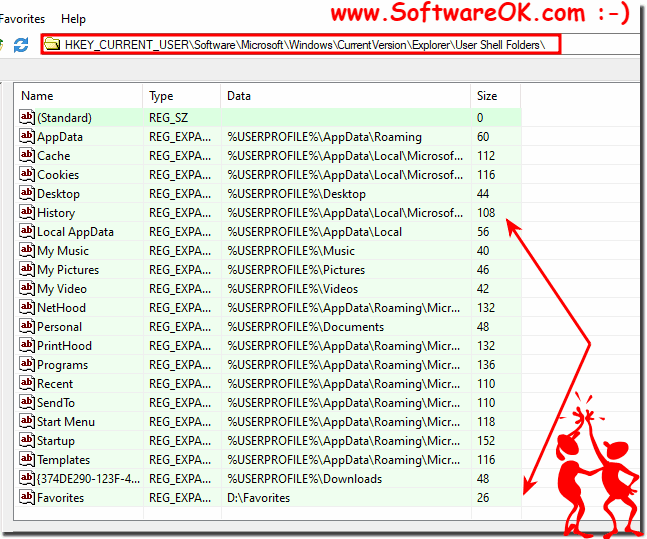
Task: Click the My Pictures entry name
Action: [x=68, y=270]
